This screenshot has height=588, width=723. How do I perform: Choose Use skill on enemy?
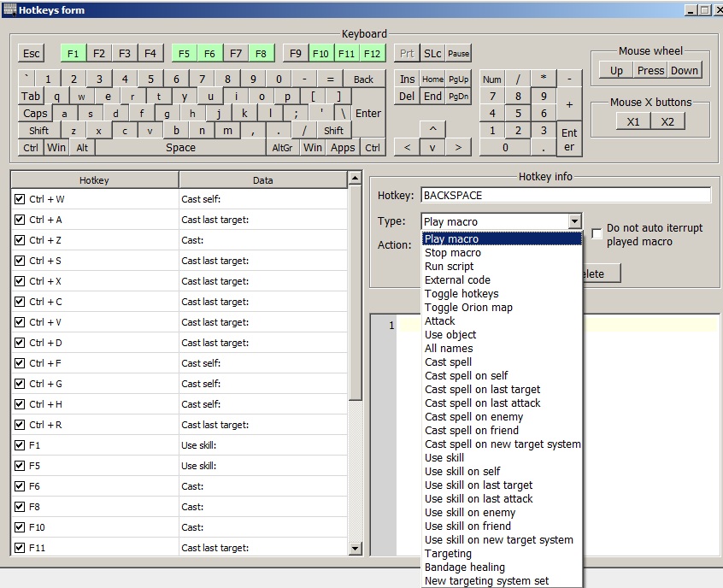coord(502,513)
